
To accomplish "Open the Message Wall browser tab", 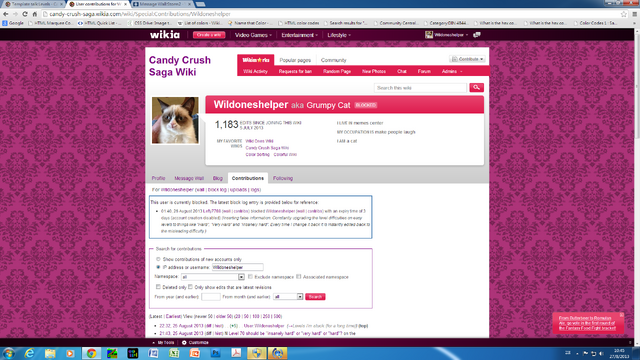I will click(x=162, y=4).
